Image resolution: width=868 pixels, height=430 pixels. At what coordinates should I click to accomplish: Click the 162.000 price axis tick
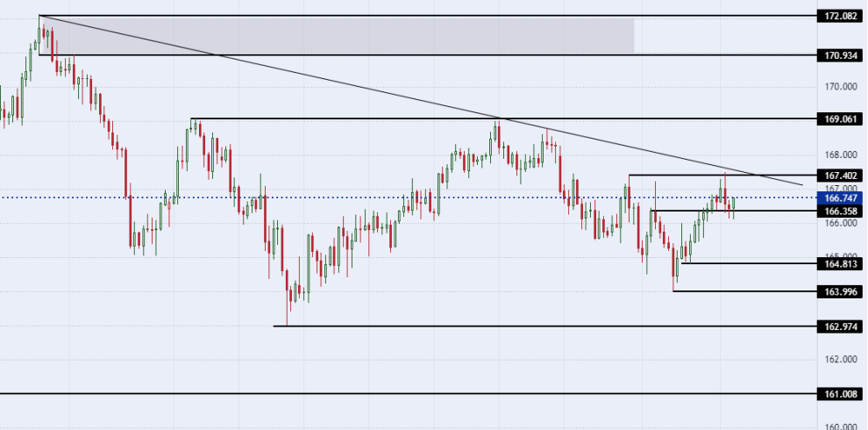point(839,360)
